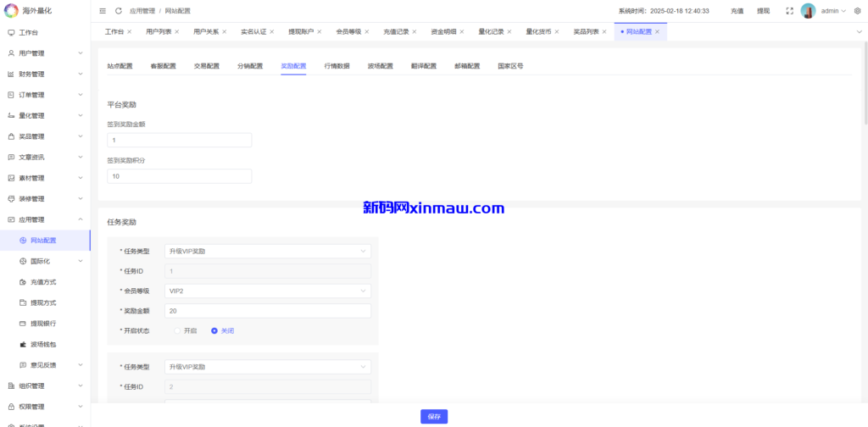Screen dimensions: 868x427
Task: Switch to the 邮箱配置 tab
Action: (x=467, y=66)
